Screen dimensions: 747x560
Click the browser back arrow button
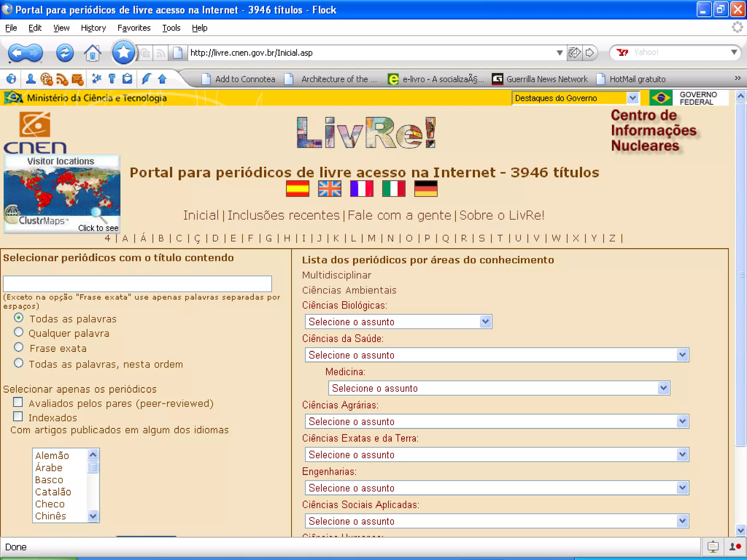[17, 53]
